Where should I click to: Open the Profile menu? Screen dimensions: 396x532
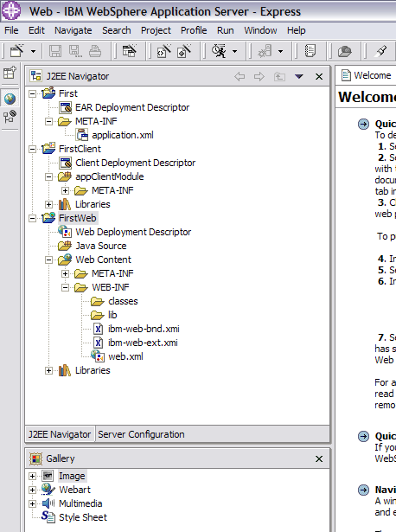coord(194,30)
